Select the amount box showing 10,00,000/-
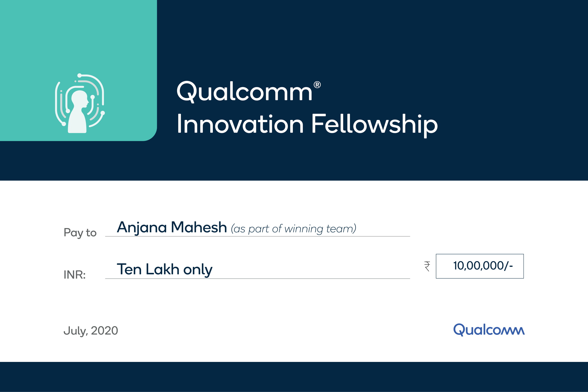The width and height of the screenshot is (588, 392). 480,266
